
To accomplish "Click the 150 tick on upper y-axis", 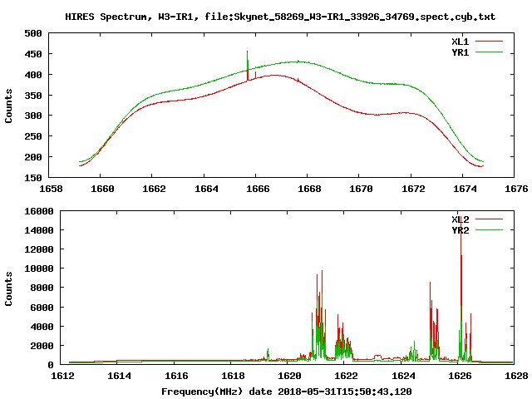I will click(x=33, y=178).
